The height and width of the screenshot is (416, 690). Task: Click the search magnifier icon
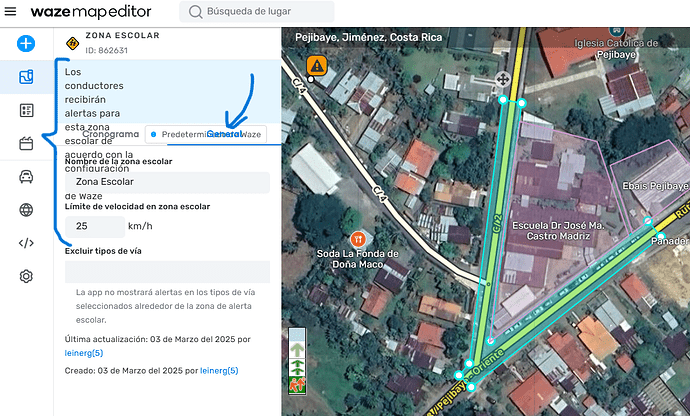195,12
